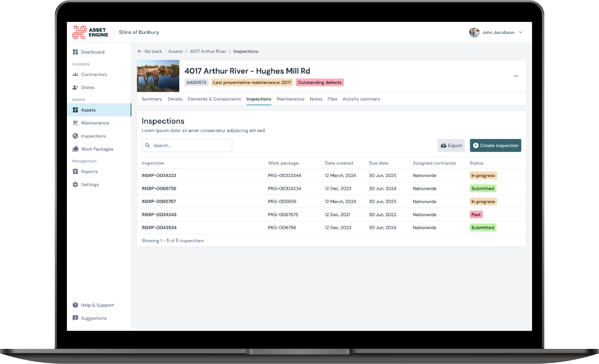Switch to the Maintenance tab
Screen dimensions: 599x364
click(x=290, y=99)
